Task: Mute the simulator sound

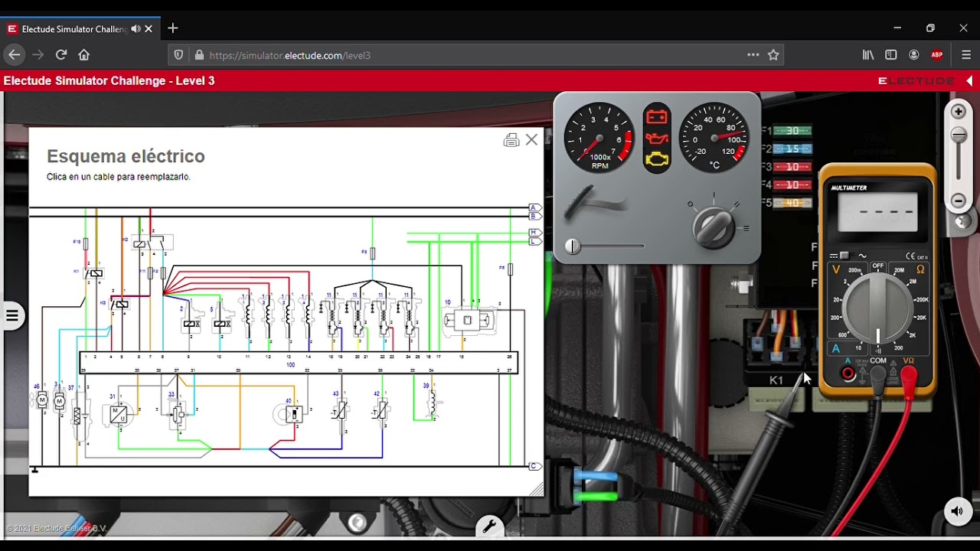Action: click(x=957, y=511)
